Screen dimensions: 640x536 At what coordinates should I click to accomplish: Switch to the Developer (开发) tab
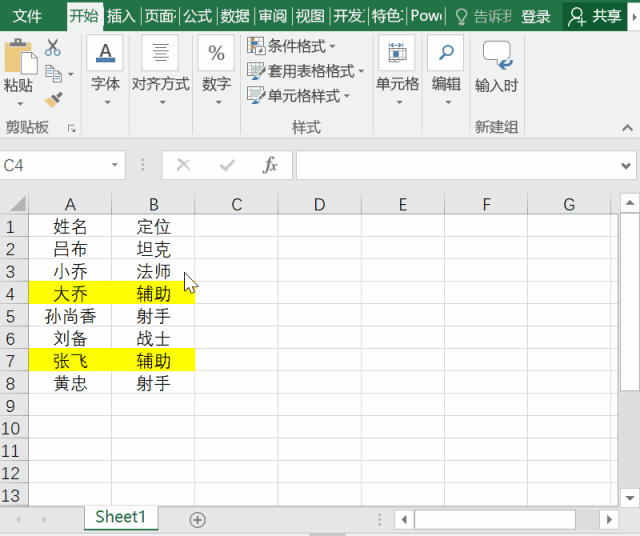[x=349, y=17]
